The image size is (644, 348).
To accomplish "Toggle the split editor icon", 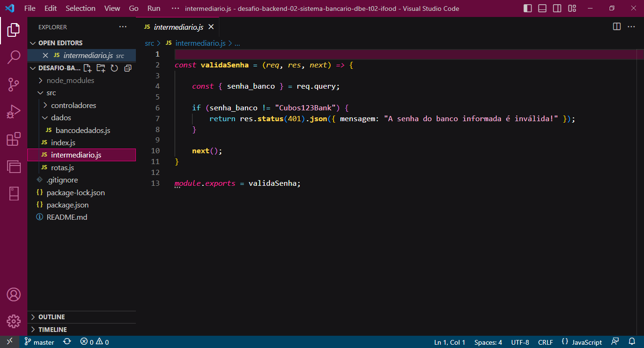I will 616,27.
